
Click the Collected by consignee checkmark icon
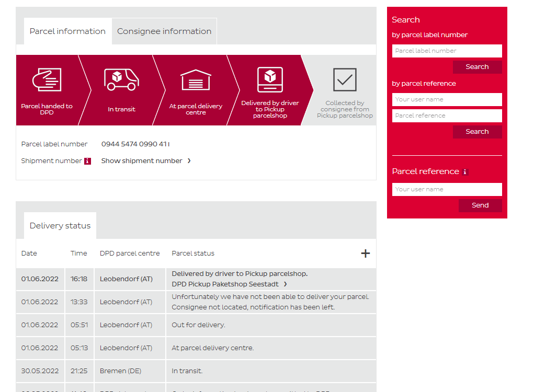click(345, 79)
